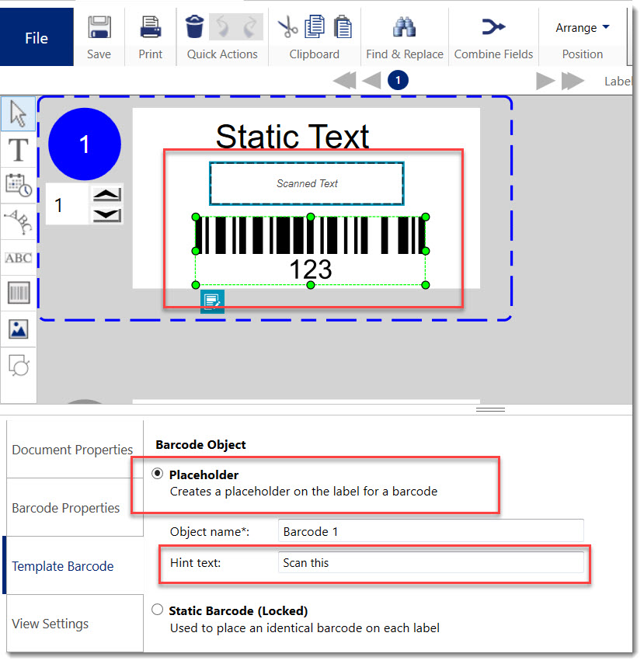Click the Quick Actions trash icon

click(193, 26)
